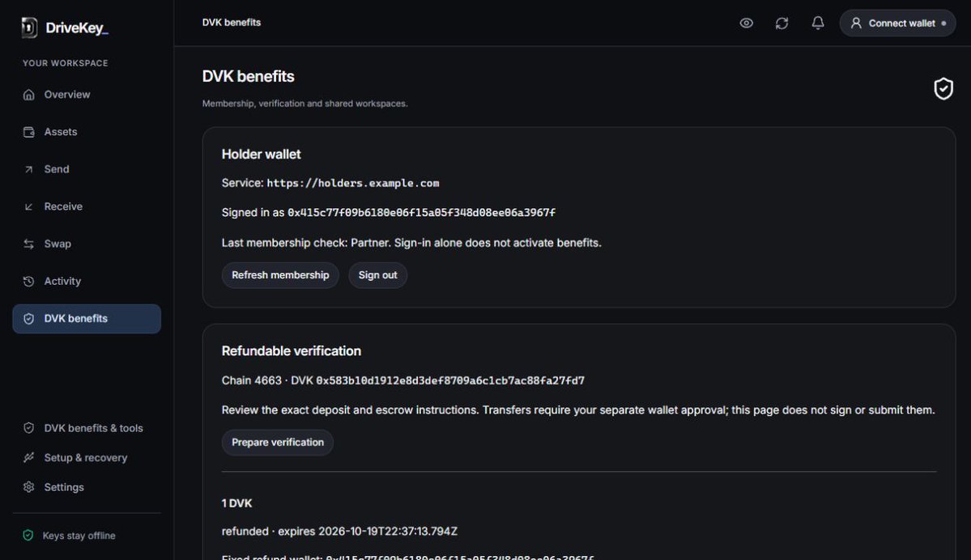Screen dimensions: 971x560
Task: Open Overview in the sidebar
Action: tap(87, 95)
